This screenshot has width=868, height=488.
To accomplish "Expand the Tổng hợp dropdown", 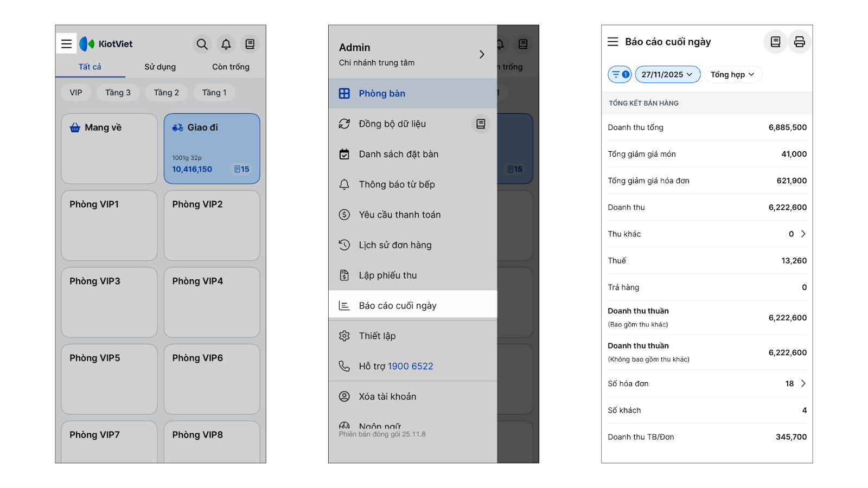I will [x=733, y=74].
